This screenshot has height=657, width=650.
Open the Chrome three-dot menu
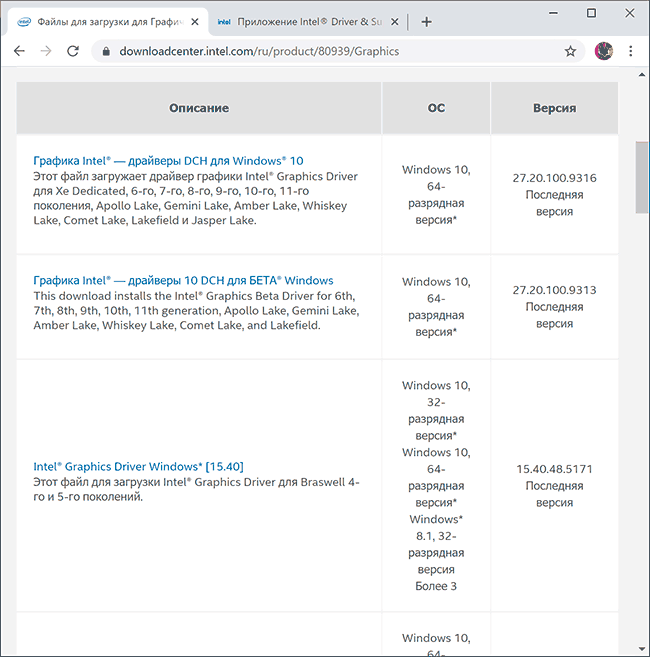click(x=631, y=51)
